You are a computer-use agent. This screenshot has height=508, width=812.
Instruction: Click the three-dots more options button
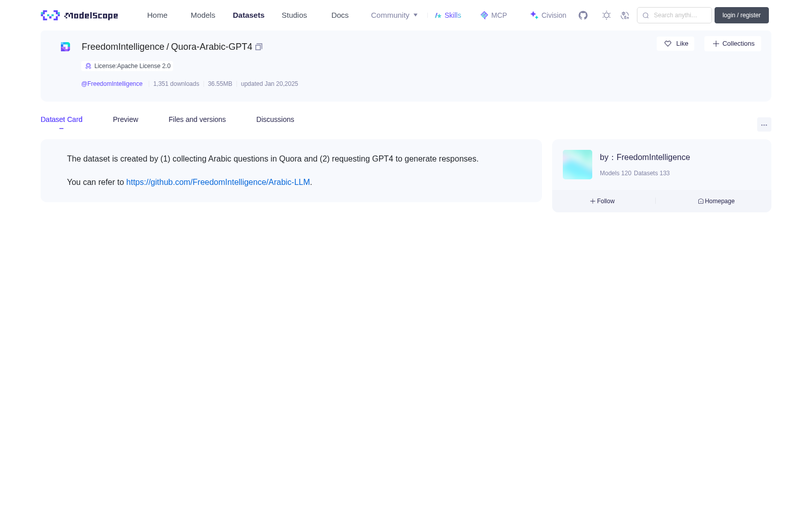[764, 124]
